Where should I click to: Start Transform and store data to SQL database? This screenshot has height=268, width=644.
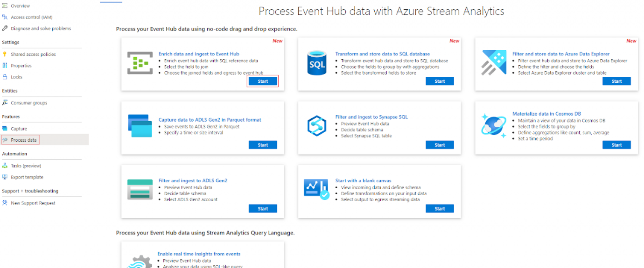440,81
